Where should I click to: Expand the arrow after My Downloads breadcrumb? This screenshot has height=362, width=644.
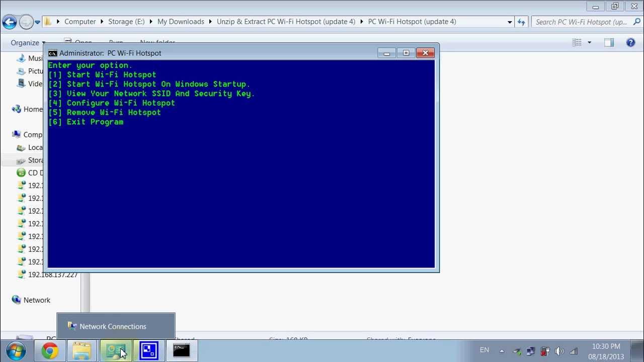click(x=210, y=22)
